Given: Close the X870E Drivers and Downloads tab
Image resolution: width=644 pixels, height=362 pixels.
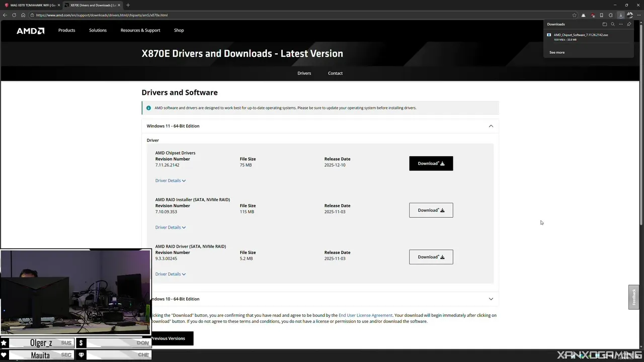Looking at the screenshot, I should 119,5.
